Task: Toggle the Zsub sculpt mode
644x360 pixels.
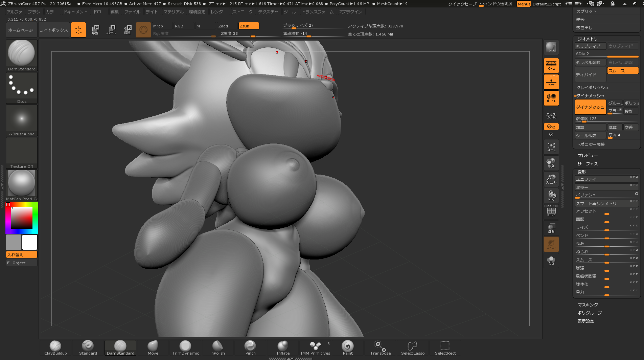Action: pyautogui.click(x=249, y=26)
